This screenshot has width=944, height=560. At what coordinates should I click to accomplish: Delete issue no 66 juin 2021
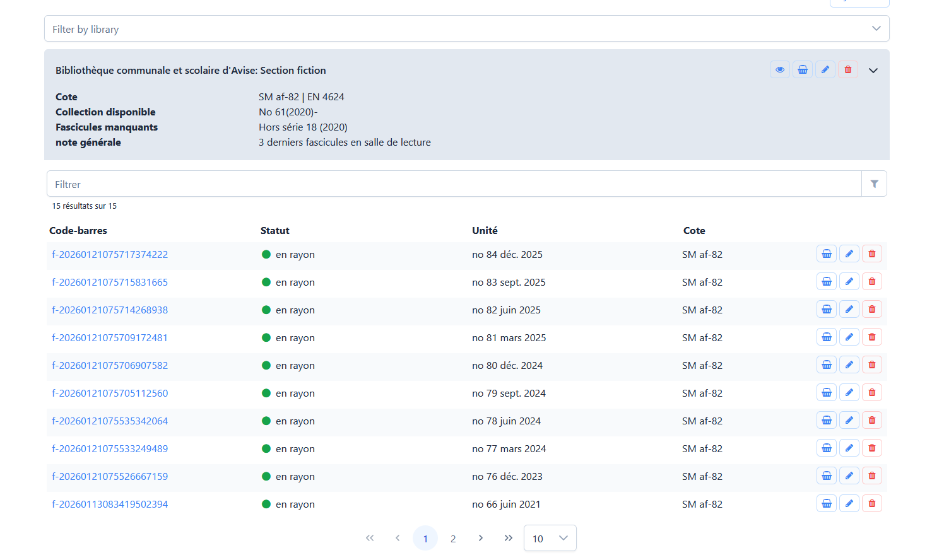(x=872, y=503)
